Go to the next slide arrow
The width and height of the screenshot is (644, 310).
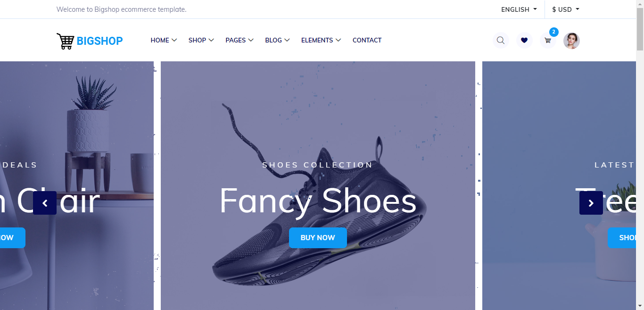point(591,203)
